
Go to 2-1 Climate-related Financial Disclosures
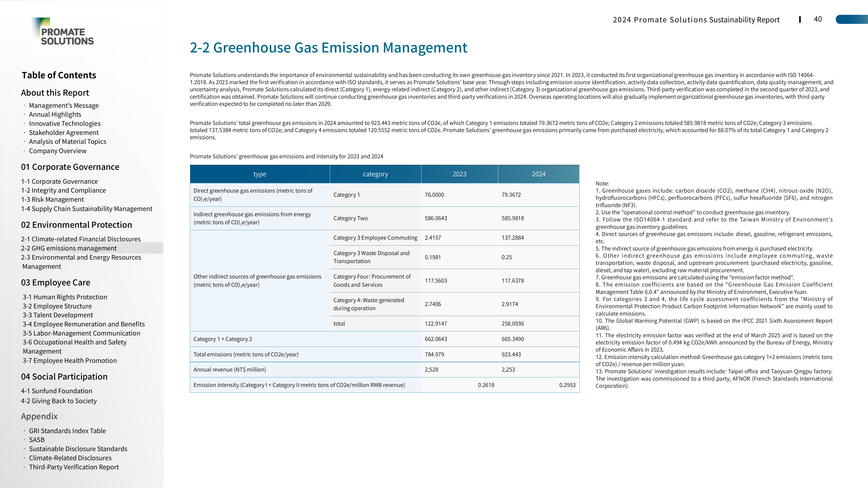click(x=81, y=239)
